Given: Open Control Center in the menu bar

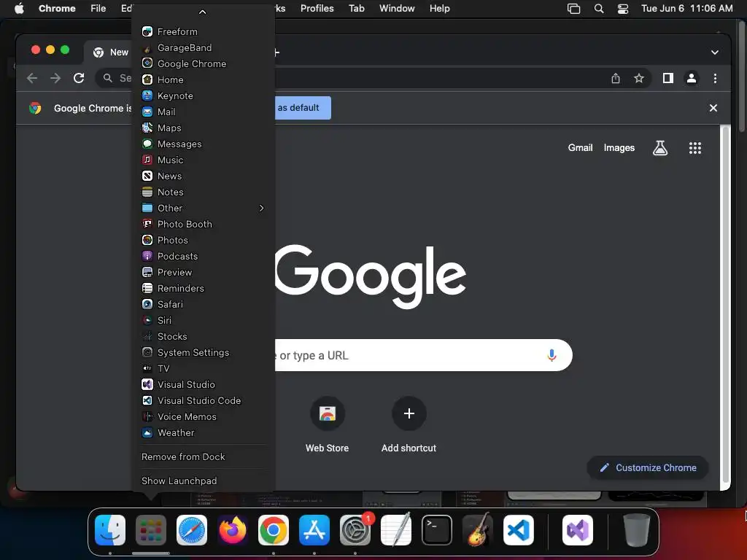Looking at the screenshot, I should (623, 9).
